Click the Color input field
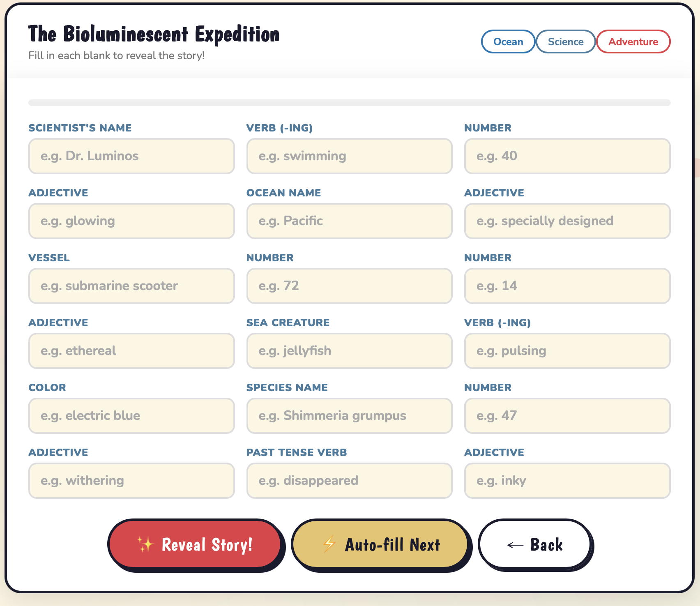Image resolution: width=700 pixels, height=606 pixels. [x=131, y=416]
